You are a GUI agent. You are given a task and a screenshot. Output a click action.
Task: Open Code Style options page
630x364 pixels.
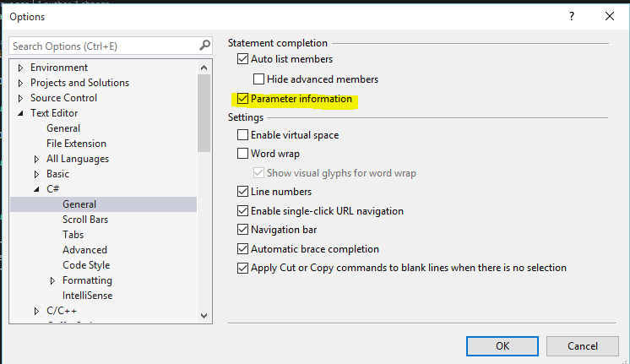(86, 264)
